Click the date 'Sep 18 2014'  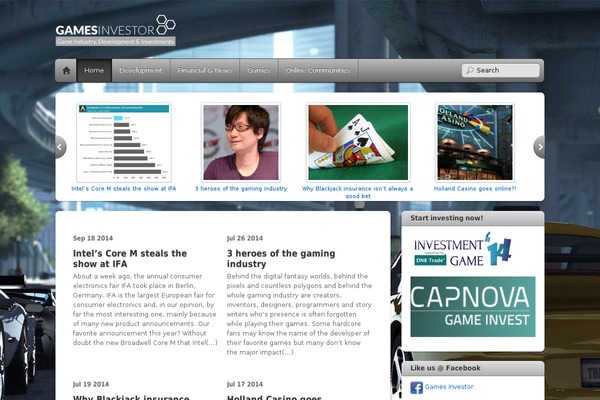click(93, 238)
